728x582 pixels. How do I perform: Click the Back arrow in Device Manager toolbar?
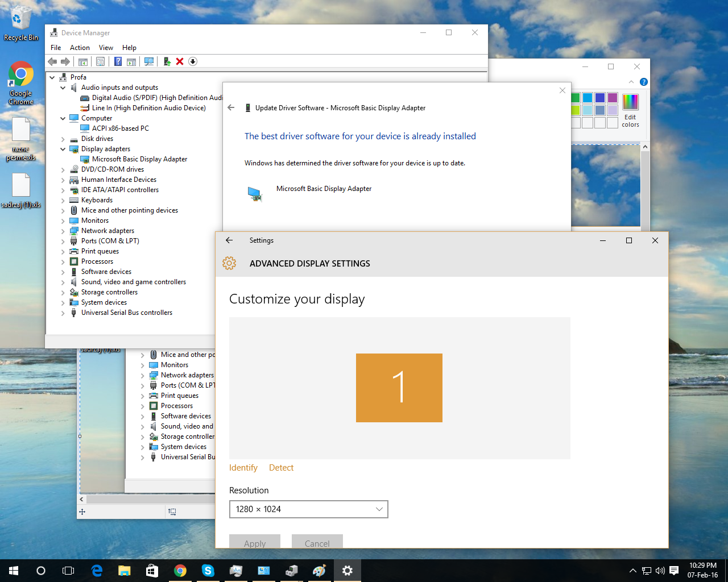[x=52, y=61]
